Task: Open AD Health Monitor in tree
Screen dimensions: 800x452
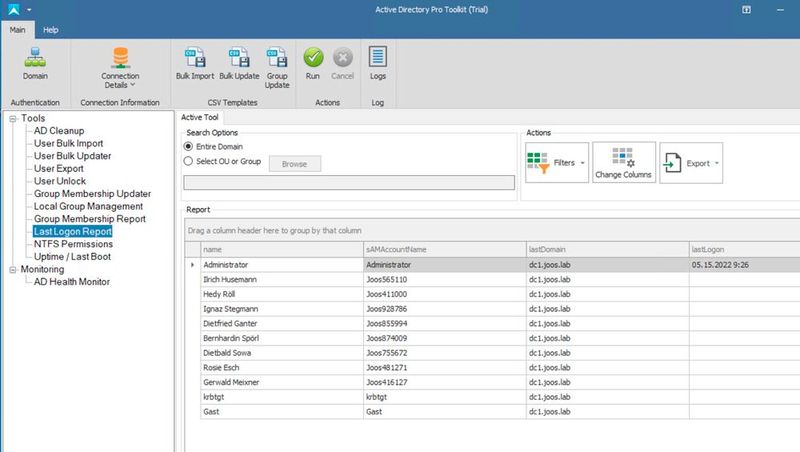Action: [71, 282]
